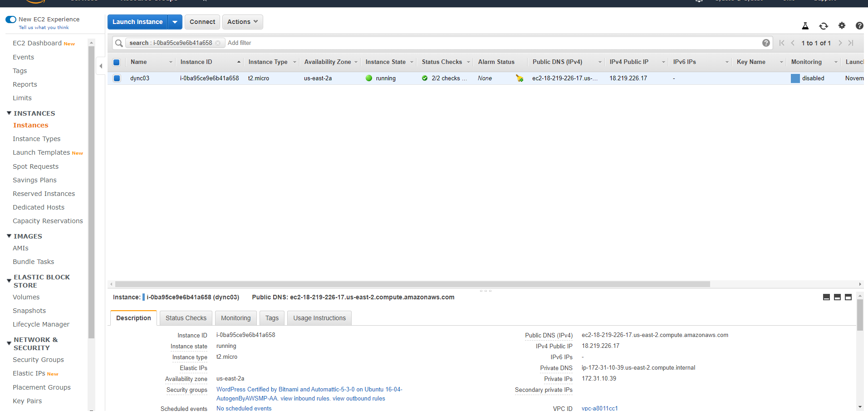Viewport: 868px width, 415px height.
Task: Collapse the INSTANCES sidebar section
Action: click(x=9, y=113)
